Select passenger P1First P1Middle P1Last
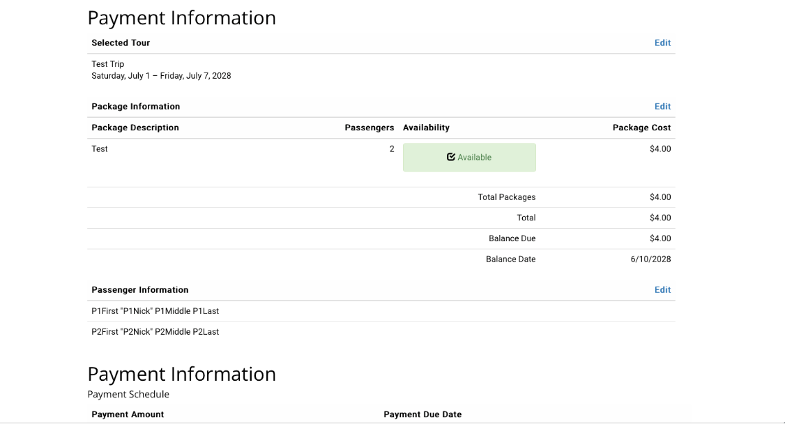Image resolution: width=785 pixels, height=432 pixels. tap(155, 311)
